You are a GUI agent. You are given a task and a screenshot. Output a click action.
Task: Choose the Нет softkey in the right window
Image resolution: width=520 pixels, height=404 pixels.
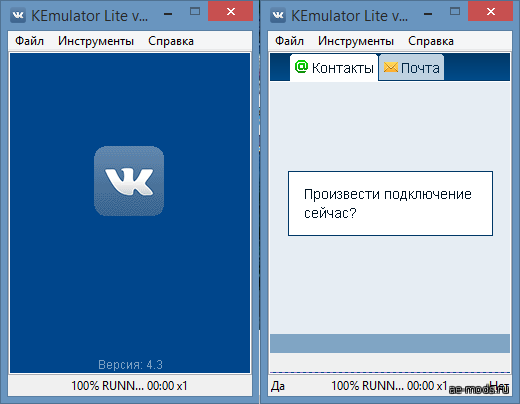(x=499, y=386)
